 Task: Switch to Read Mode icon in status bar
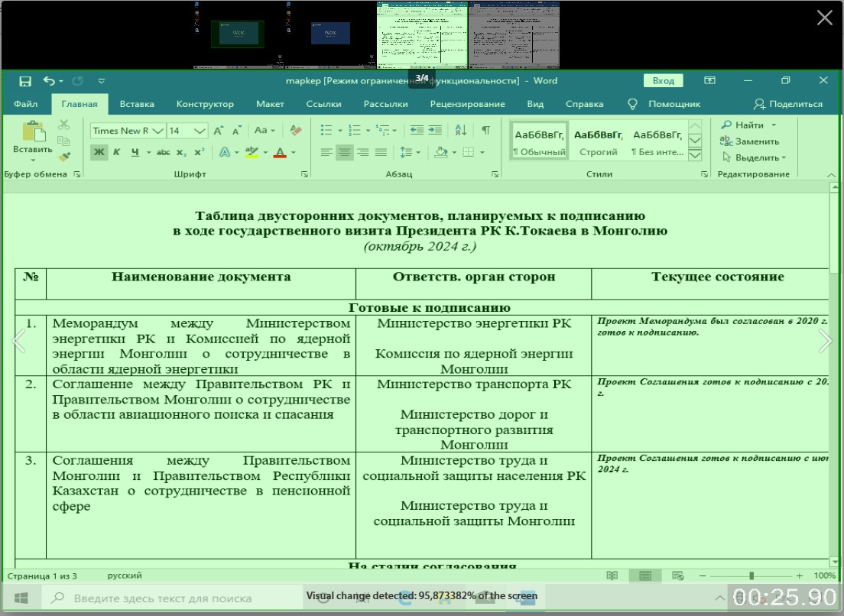coord(612,575)
